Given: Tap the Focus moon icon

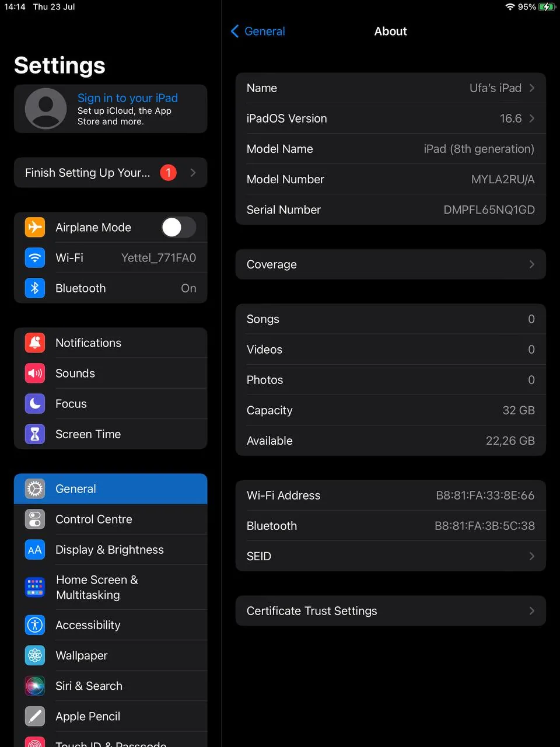Looking at the screenshot, I should [35, 403].
